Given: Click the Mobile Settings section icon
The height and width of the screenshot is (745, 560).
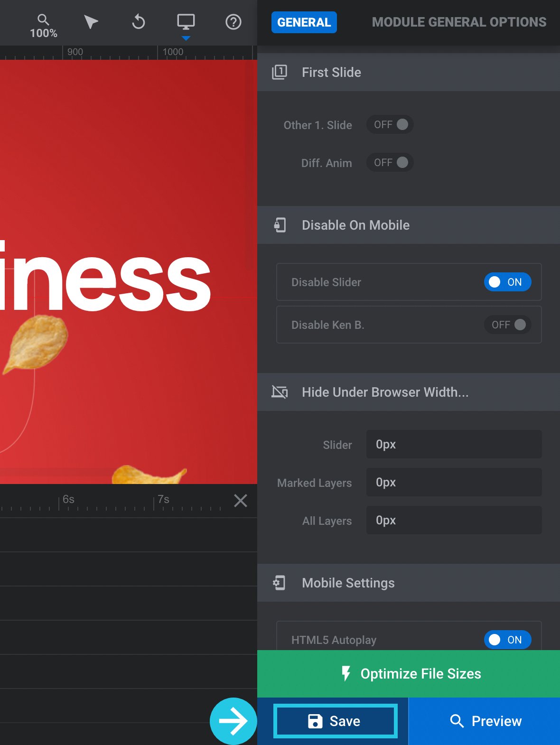Looking at the screenshot, I should [280, 583].
